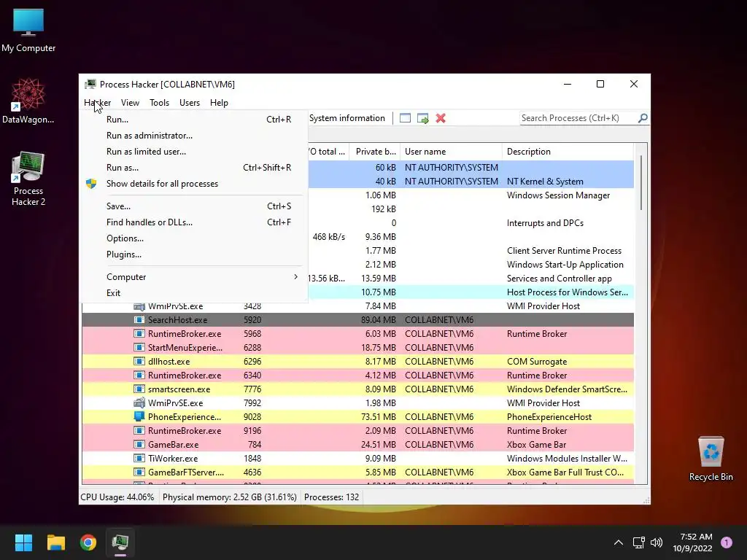The image size is (747, 560).
Task: Click the dllhost.exe process icon
Action: point(139,362)
